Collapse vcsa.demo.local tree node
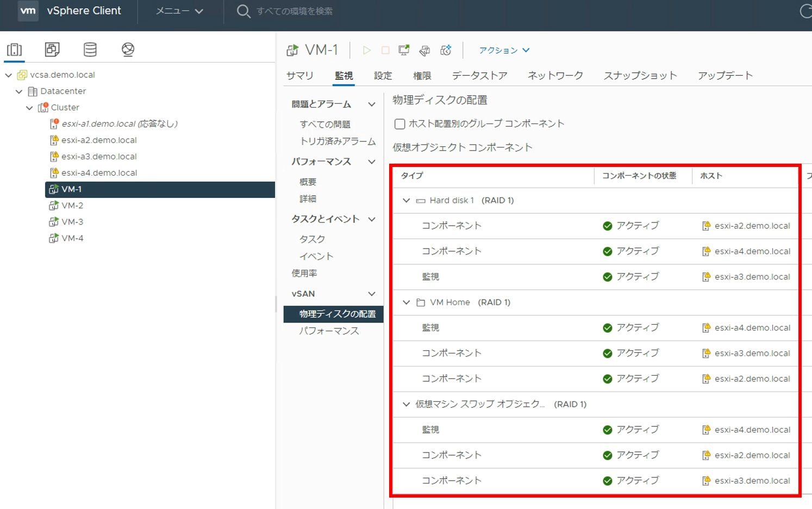This screenshot has width=812, height=509. (9, 75)
